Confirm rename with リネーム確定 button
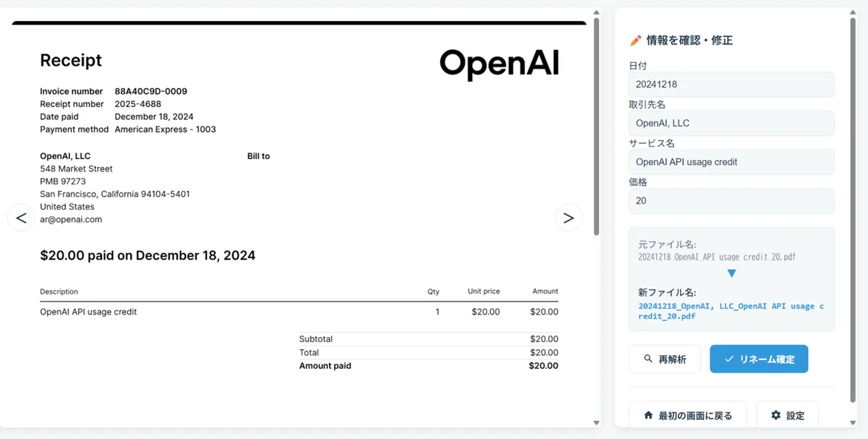 coord(759,359)
